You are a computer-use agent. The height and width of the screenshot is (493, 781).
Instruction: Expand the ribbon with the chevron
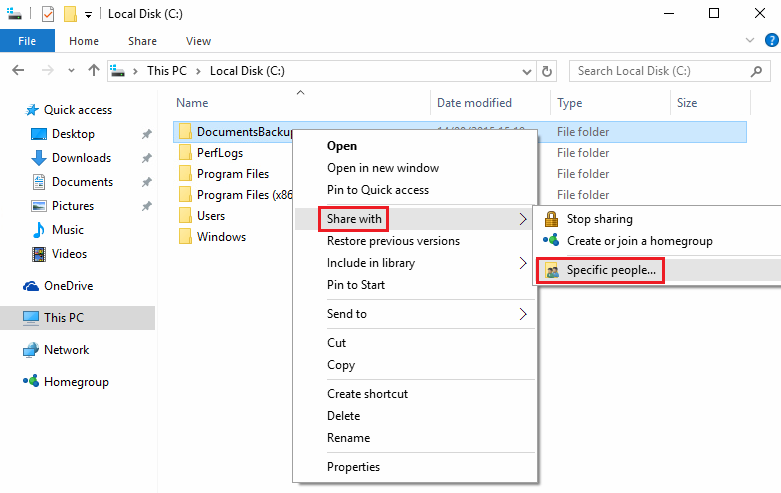[x=749, y=41]
